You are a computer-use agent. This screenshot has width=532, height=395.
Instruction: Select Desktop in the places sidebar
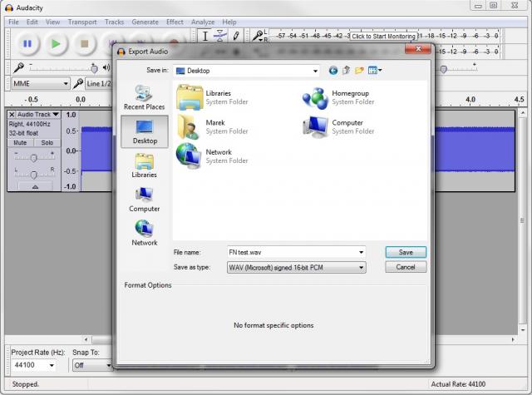pyautogui.click(x=145, y=131)
